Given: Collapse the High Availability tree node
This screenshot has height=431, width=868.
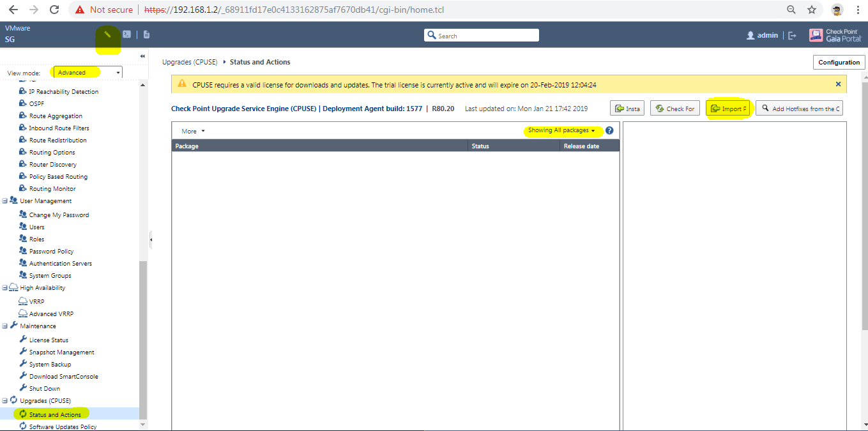Looking at the screenshot, I should click(4, 287).
